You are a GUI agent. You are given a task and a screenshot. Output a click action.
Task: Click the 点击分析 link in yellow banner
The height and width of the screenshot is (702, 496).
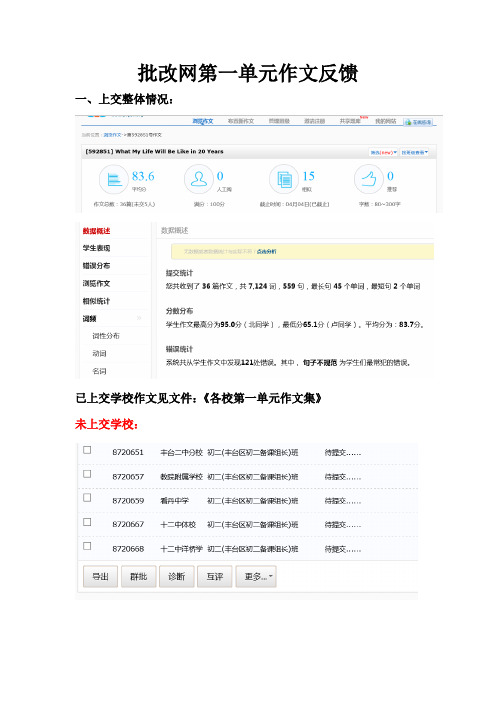pyautogui.click(x=267, y=252)
